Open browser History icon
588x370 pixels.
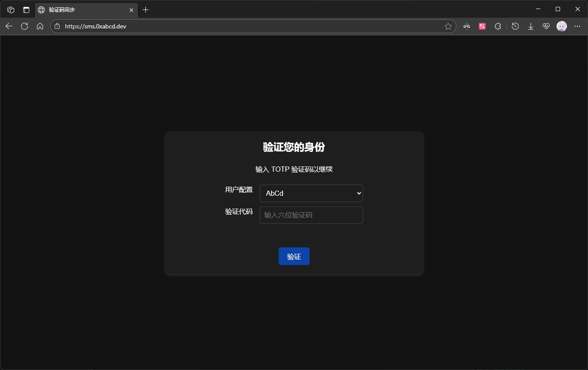515,26
